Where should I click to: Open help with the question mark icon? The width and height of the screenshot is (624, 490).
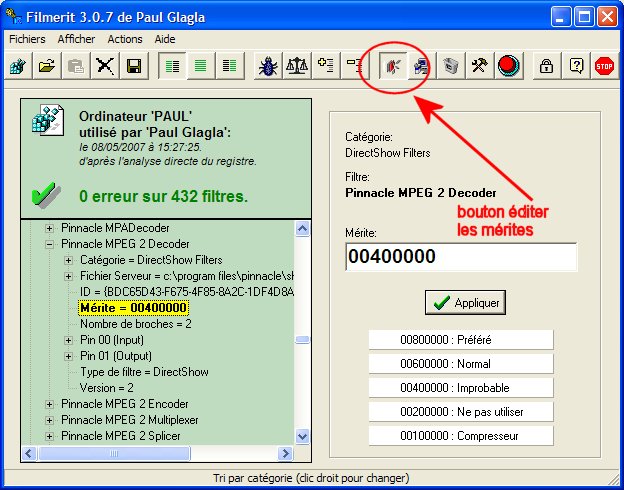[x=576, y=66]
